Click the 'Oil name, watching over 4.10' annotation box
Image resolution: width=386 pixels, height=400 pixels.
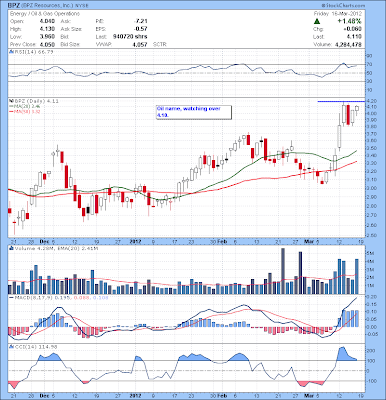coord(194,112)
